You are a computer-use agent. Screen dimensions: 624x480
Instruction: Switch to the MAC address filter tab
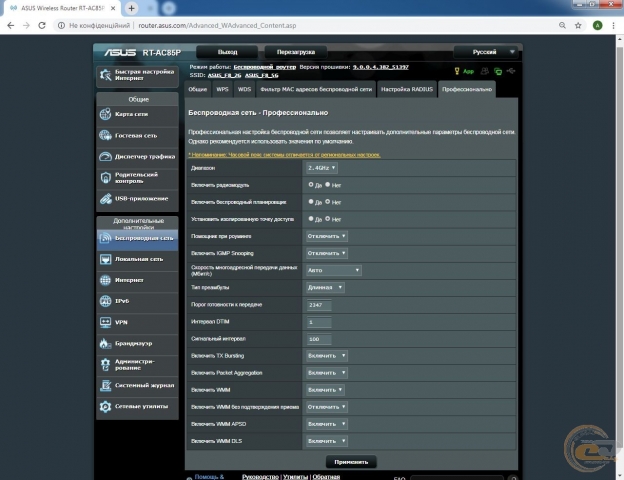point(316,90)
